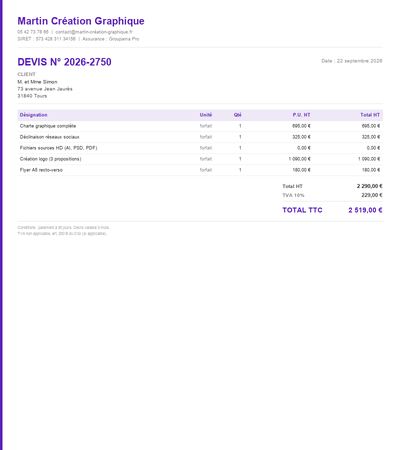Select the Création logo (3 propositions) row
The height and width of the screenshot is (450, 400).
coord(200,159)
